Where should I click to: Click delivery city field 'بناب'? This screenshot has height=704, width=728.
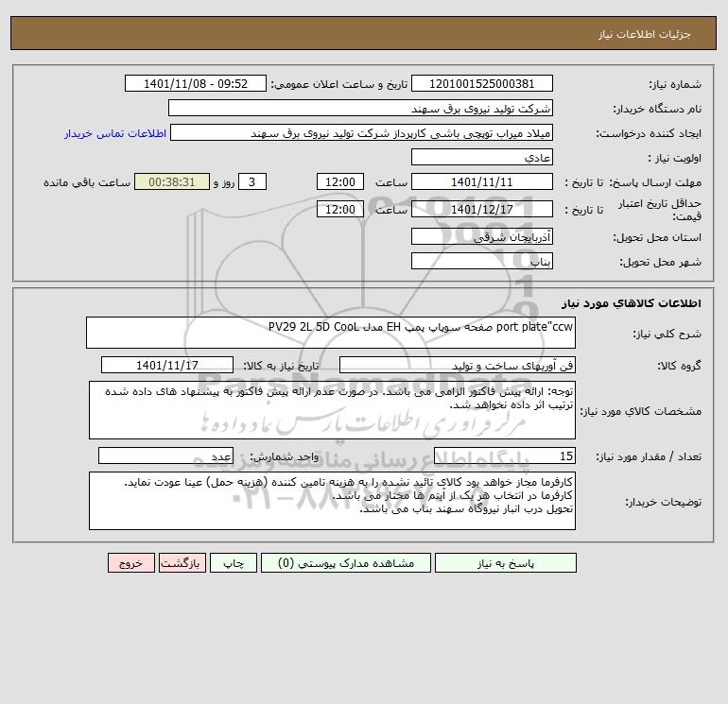pyautogui.click(x=482, y=261)
